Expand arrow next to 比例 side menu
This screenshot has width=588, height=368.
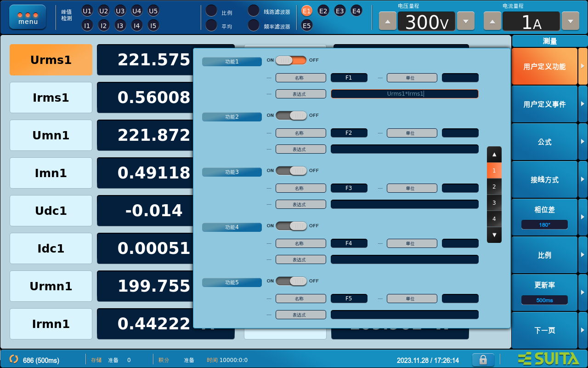pos(583,255)
